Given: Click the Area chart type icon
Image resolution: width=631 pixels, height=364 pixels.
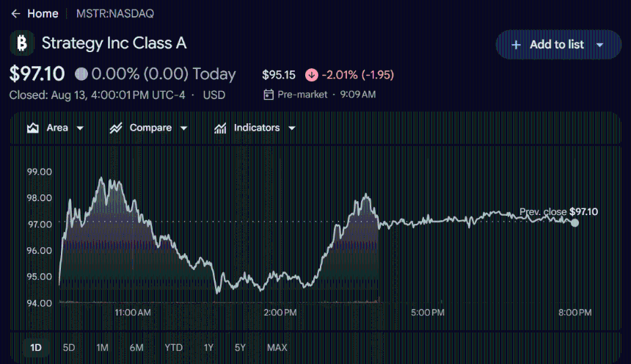Looking at the screenshot, I should tap(32, 128).
